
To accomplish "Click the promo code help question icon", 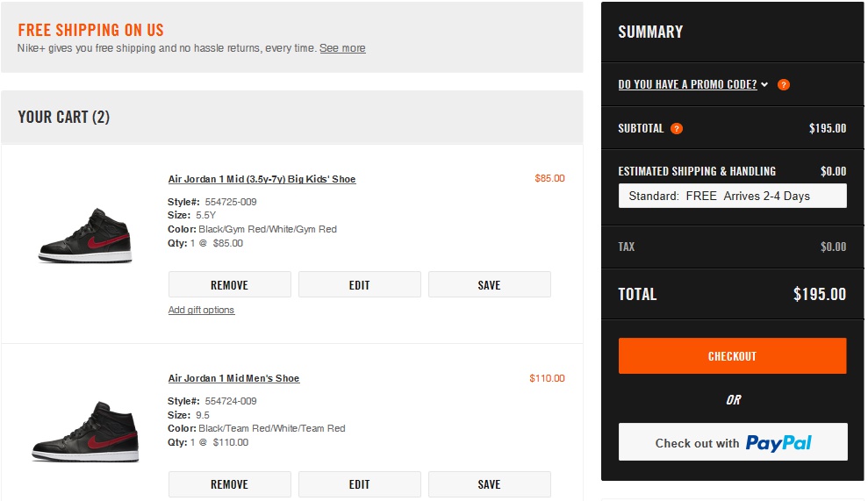I will pos(784,85).
